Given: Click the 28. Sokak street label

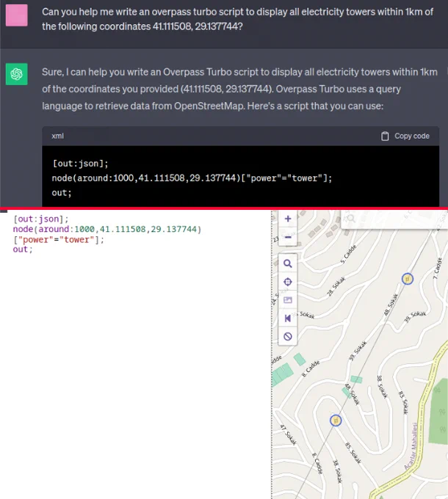Looking at the screenshot, I should coord(336,286).
